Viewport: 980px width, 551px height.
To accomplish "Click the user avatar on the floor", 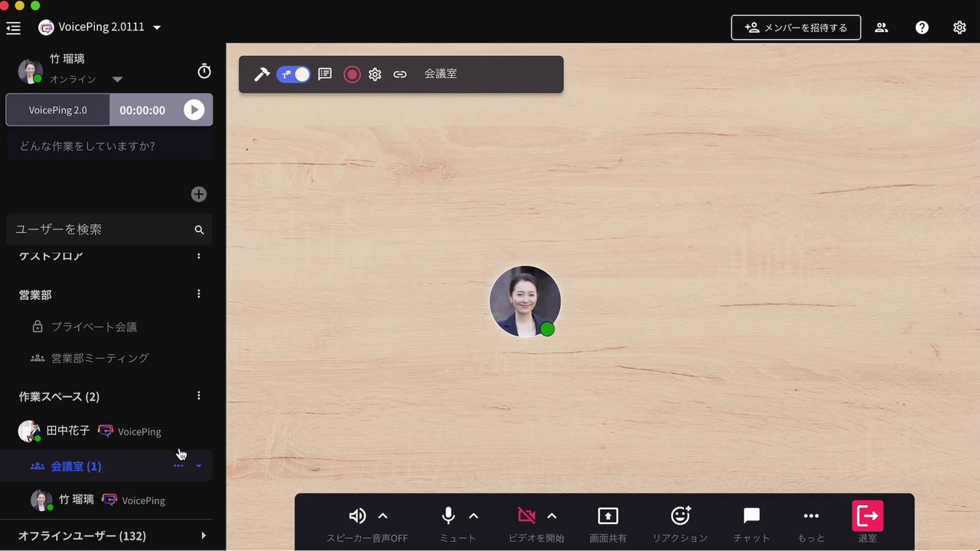I will [x=526, y=302].
